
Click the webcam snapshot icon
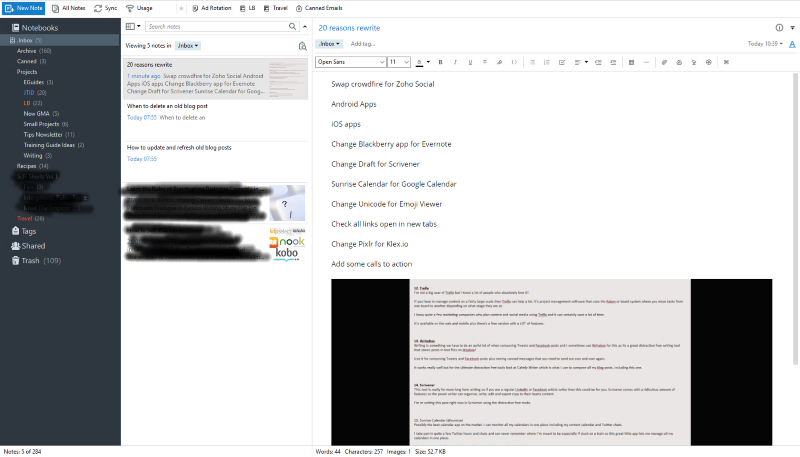coord(694,62)
